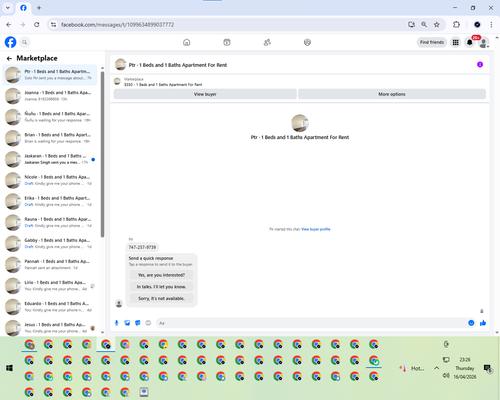The height and width of the screenshot is (400, 500).
Task: Go to the Home feed icon
Action: click(187, 42)
